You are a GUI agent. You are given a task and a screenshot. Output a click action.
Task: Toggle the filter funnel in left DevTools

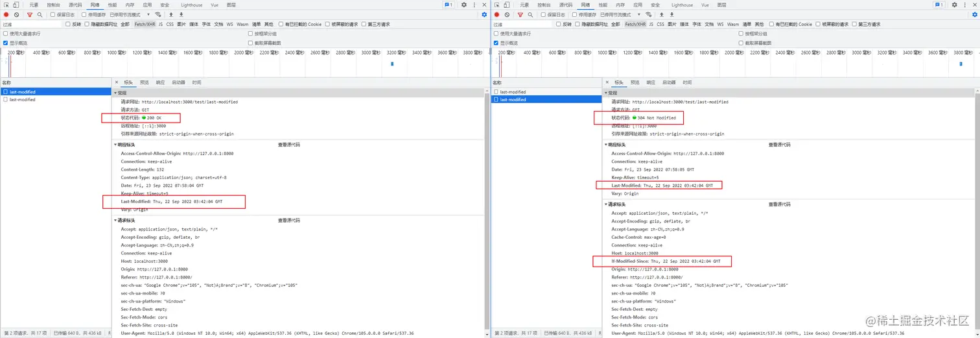(x=30, y=14)
